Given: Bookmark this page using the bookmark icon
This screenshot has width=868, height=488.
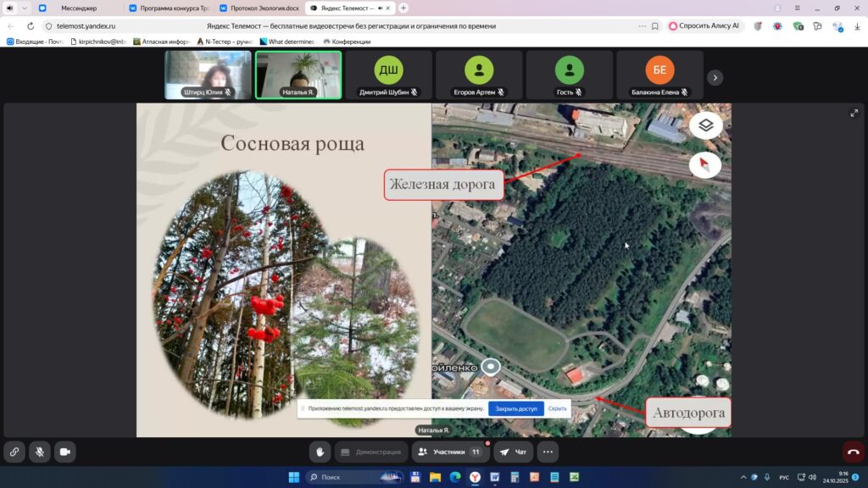Looking at the screenshot, I should pos(654,25).
